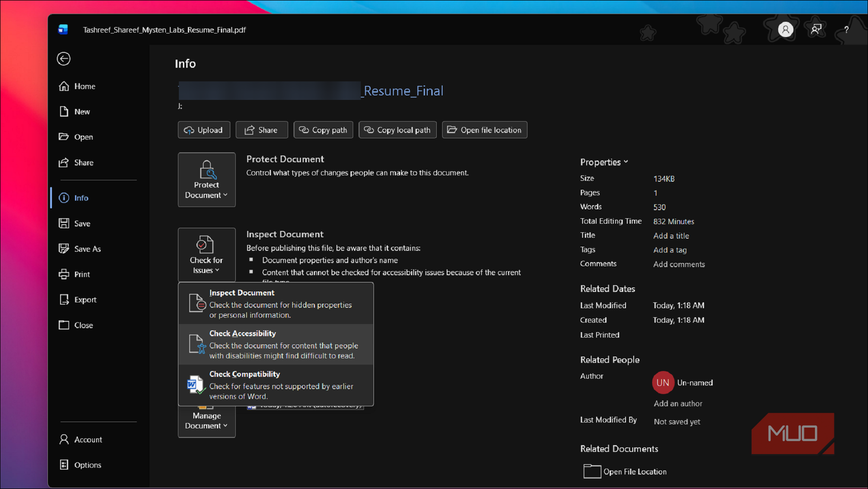Click the Share button beside Upload
This screenshot has height=489, width=868.
262,130
